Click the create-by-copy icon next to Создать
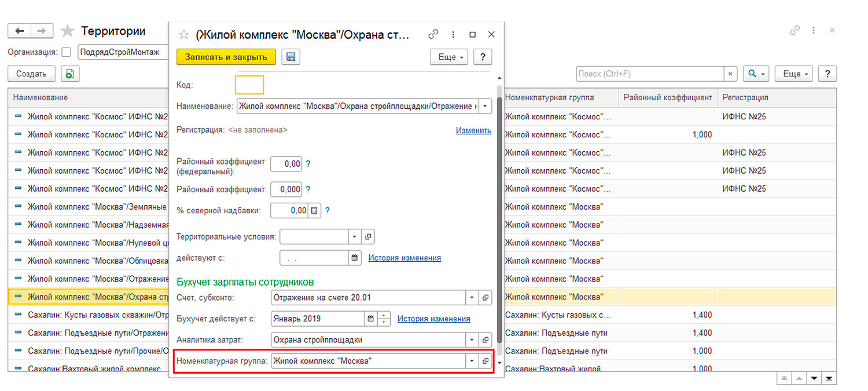 69,74
